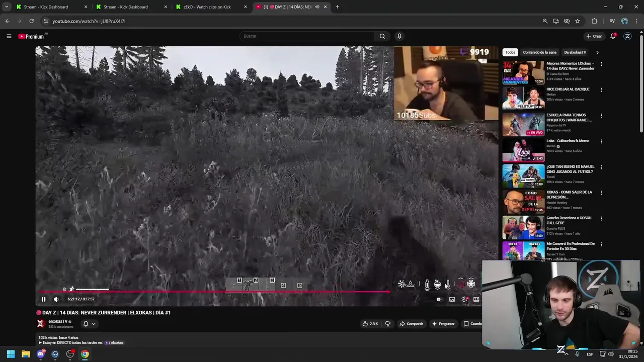Open the zoom magnifier in address bar
This screenshot has height=362, width=644.
[x=545, y=21]
